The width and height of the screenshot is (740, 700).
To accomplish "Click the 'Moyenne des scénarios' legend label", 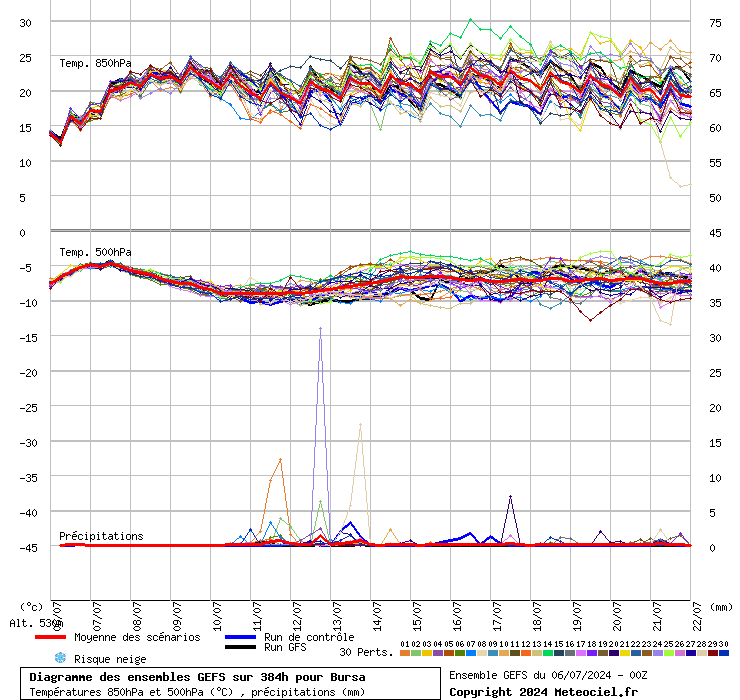I will click(137, 637).
